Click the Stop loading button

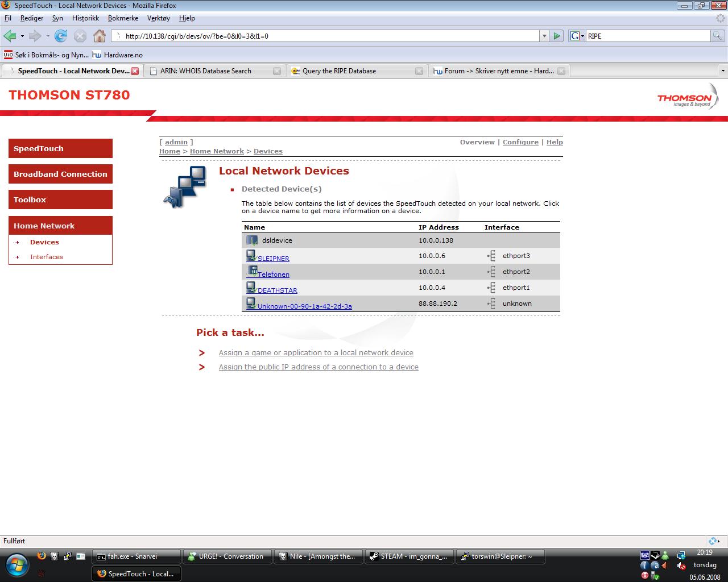coord(80,36)
